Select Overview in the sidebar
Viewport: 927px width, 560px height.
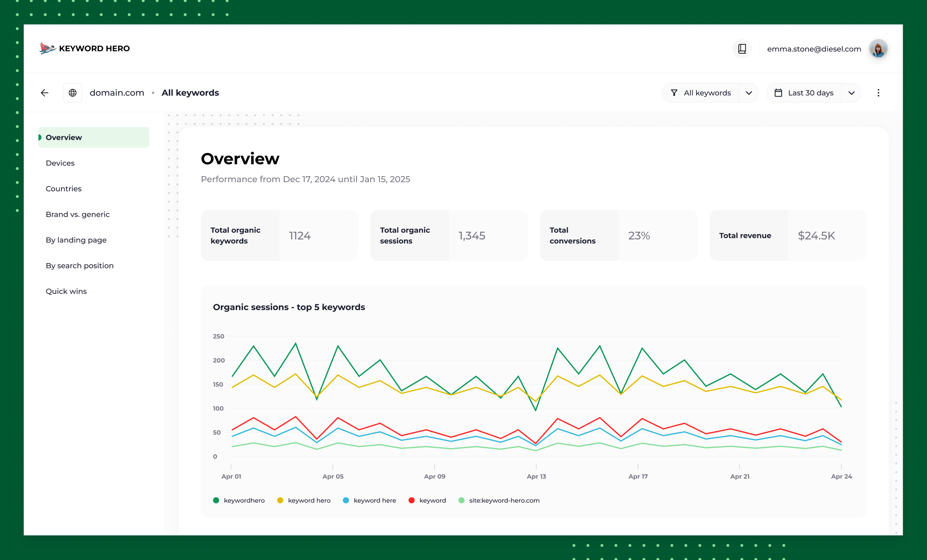pyautogui.click(x=94, y=137)
